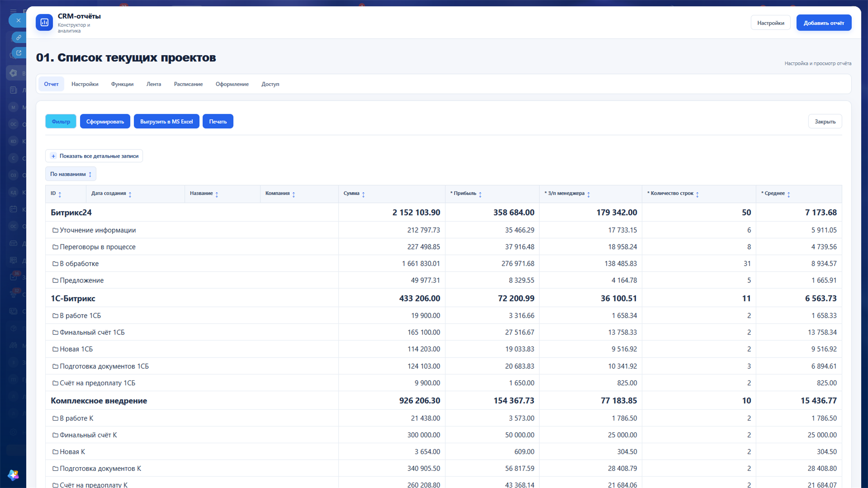Open the Расписание tab

[188, 84]
